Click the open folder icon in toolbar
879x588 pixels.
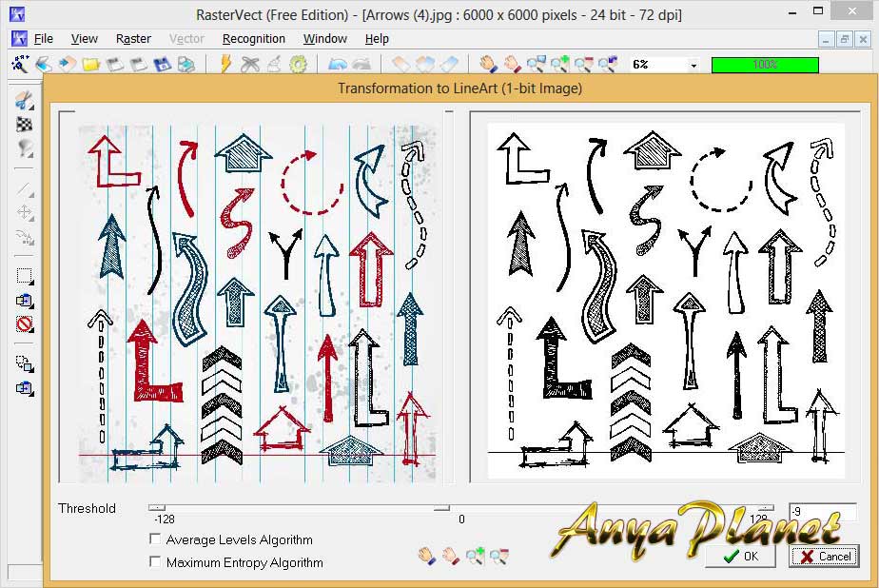(90, 65)
